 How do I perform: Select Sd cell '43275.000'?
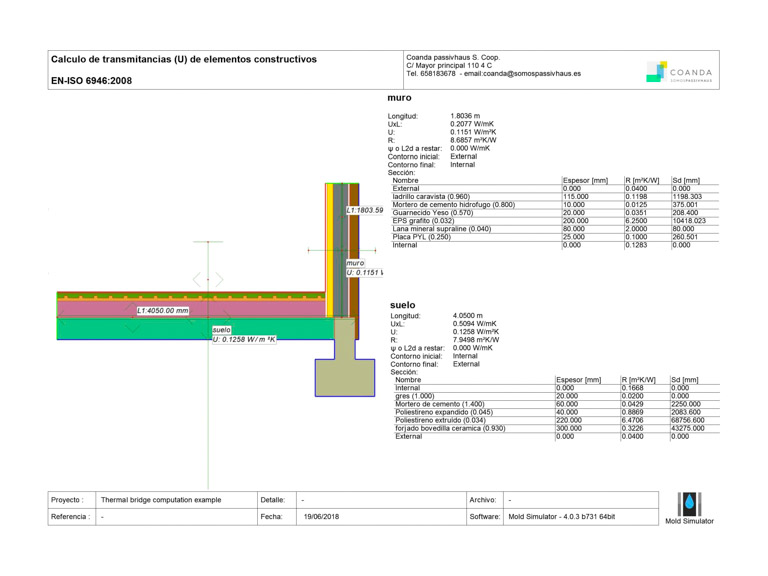pos(688,429)
